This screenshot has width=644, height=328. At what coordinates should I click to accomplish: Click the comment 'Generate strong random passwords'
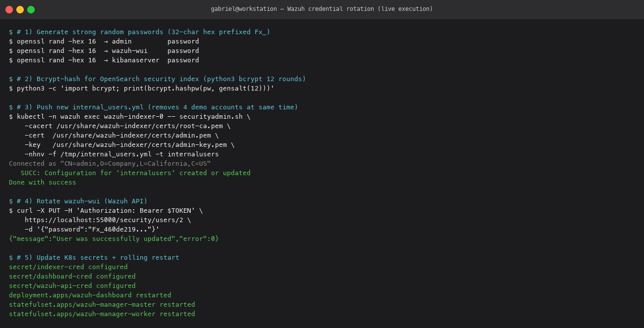(x=100, y=32)
